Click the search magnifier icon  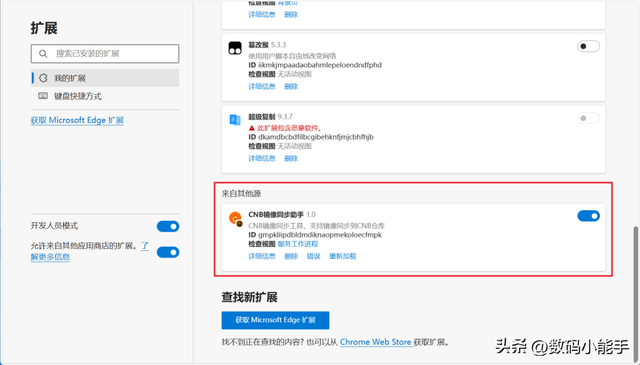click(43, 53)
